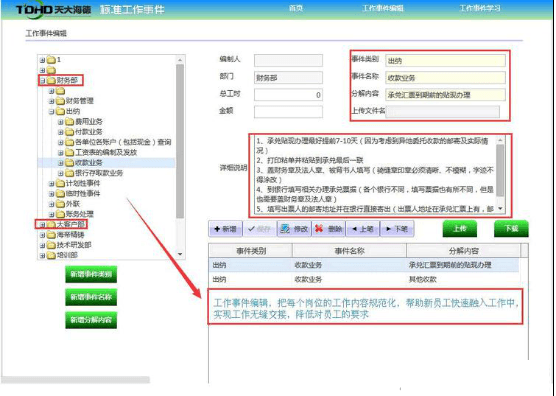Viewport: 556px width, 396px height.
Task: Open 工作事件学习 in top navigation
Action: [x=479, y=8]
